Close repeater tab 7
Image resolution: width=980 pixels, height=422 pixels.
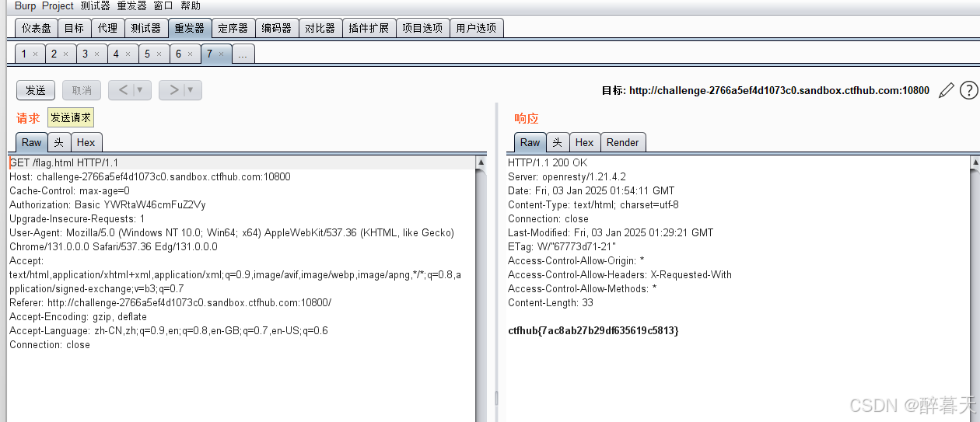pyautogui.click(x=222, y=54)
